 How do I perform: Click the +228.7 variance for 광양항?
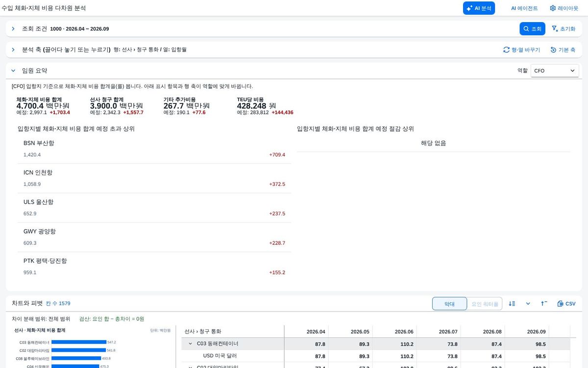pyautogui.click(x=277, y=243)
